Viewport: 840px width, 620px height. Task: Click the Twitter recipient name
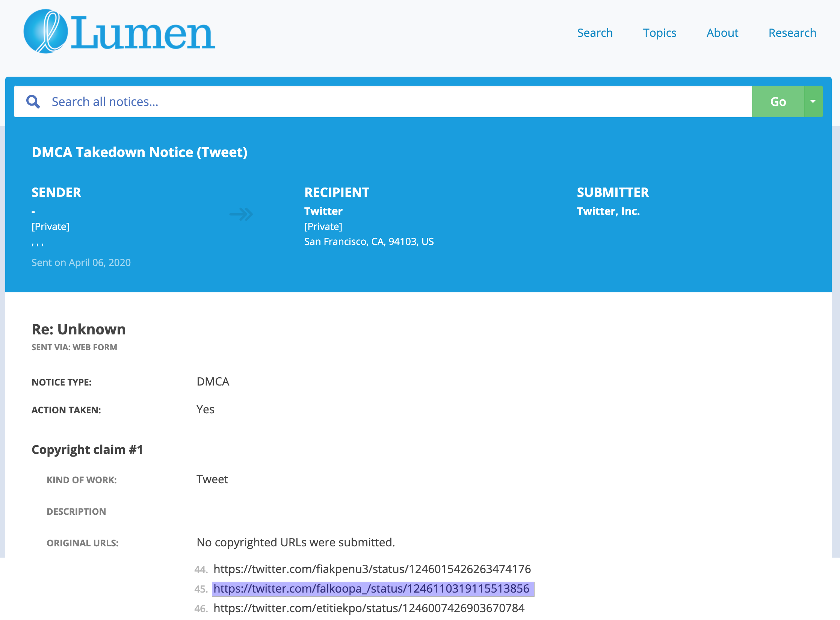point(323,211)
